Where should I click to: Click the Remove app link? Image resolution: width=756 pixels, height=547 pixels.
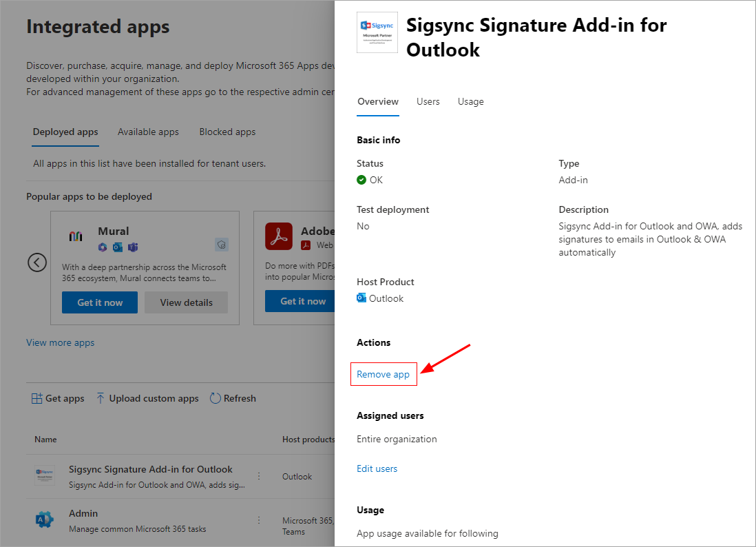[383, 375]
